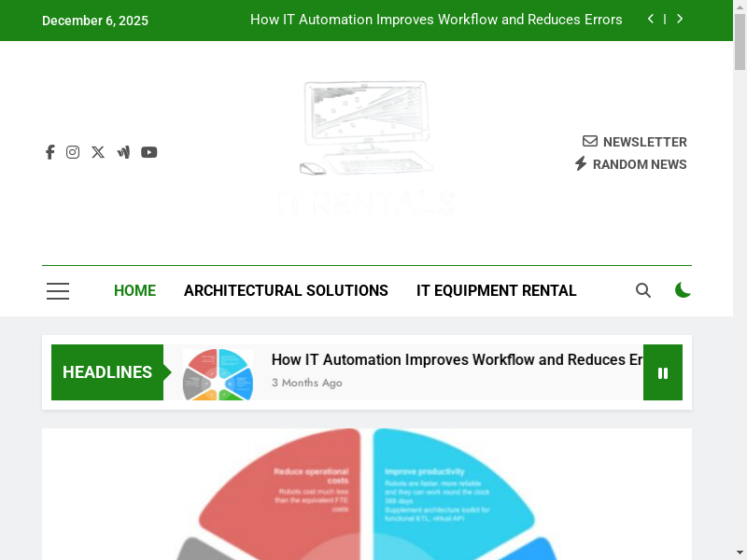Image resolution: width=747 pixels, height=560 pixels.
Task: Pause the headlines ticker
Action: [663, 372]
